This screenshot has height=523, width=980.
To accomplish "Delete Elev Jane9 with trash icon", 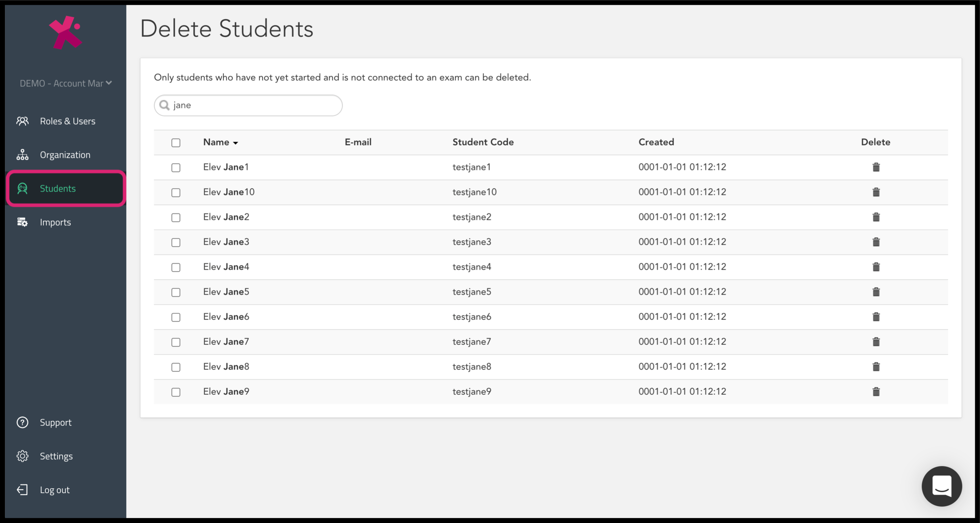I will coord(876,392).
